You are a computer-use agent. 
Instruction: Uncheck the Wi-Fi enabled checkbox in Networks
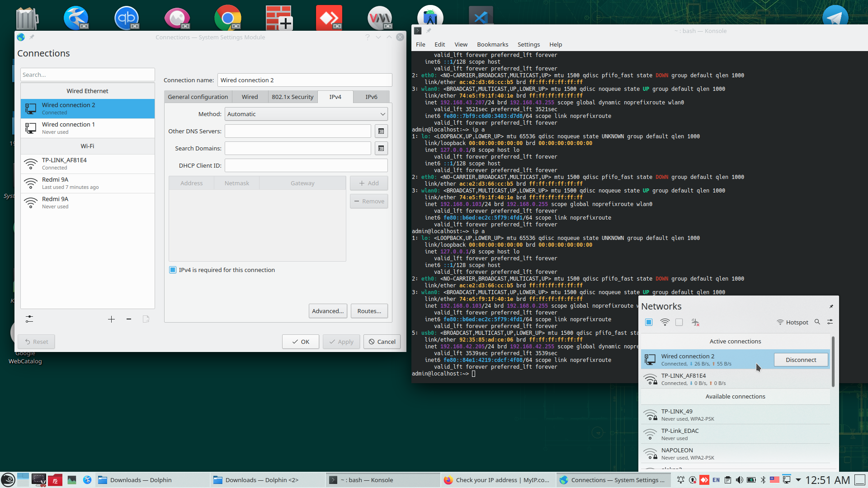649,322
